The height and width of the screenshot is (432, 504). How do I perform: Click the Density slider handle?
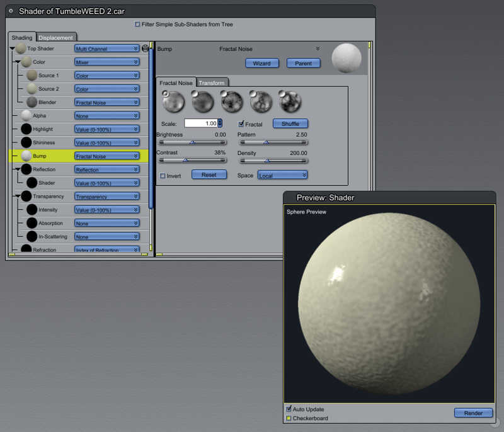click(267, 161)
